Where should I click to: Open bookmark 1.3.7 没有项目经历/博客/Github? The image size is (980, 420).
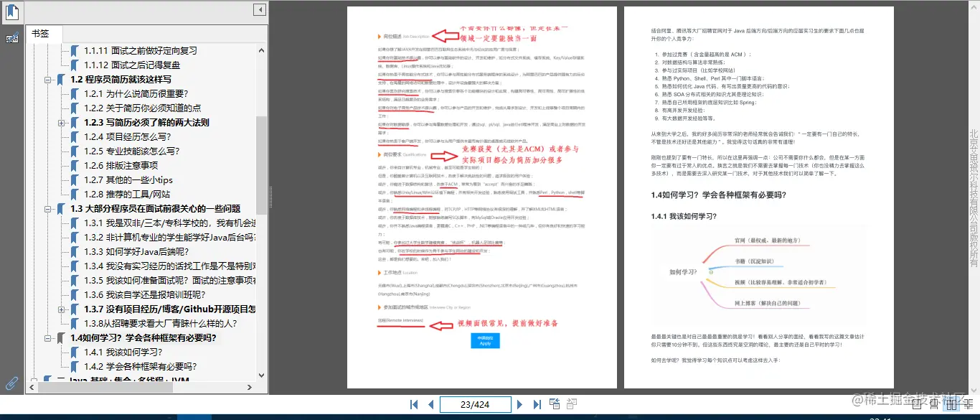pyautogui.click(x=169, y=309)
